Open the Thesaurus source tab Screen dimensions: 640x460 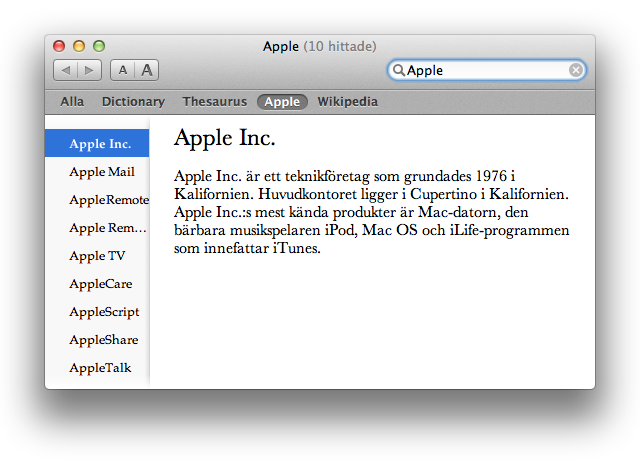tap(215, 102)
